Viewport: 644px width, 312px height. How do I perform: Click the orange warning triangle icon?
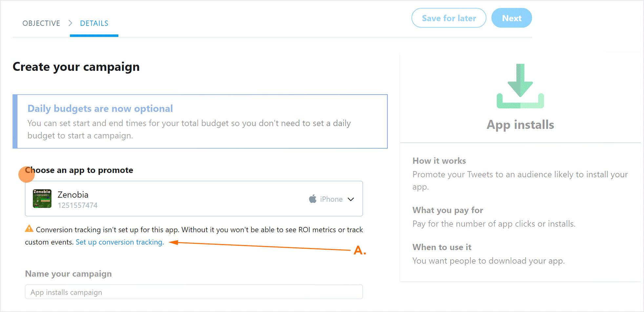pyautogui.click(x=29, y=229)
